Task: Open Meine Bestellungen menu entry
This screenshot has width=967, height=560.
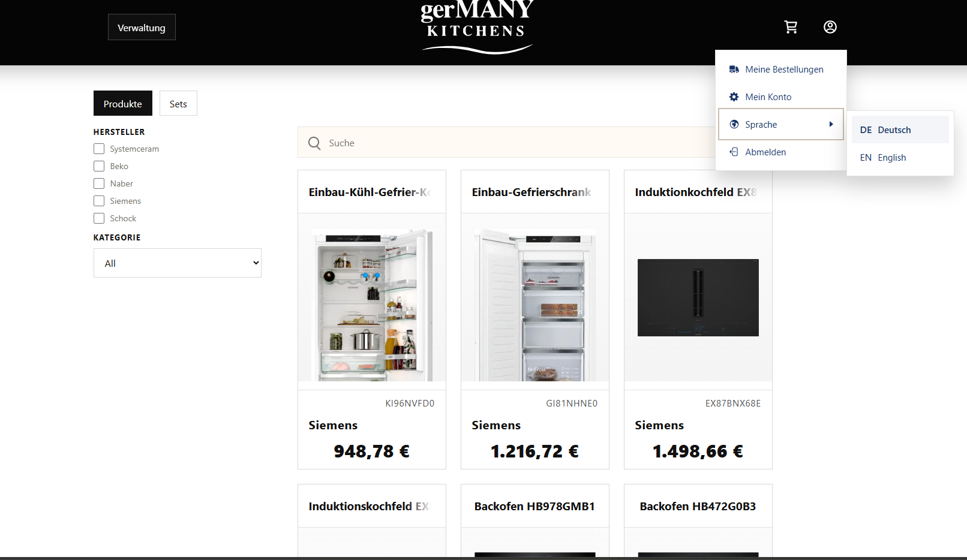Action: tap(781, 70)
